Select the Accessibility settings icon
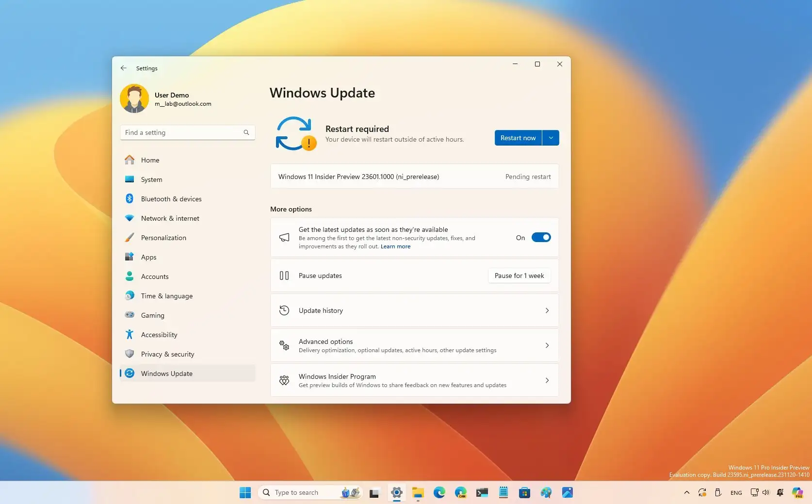 click(129, 335)
